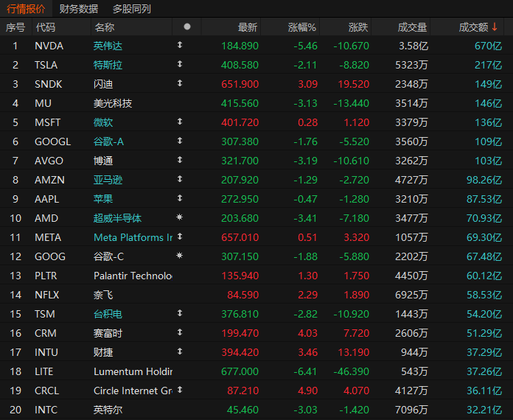This screenshot has width=513, height=420.
Task: Sort by the 代码 column header
Action: click(46, 27)
